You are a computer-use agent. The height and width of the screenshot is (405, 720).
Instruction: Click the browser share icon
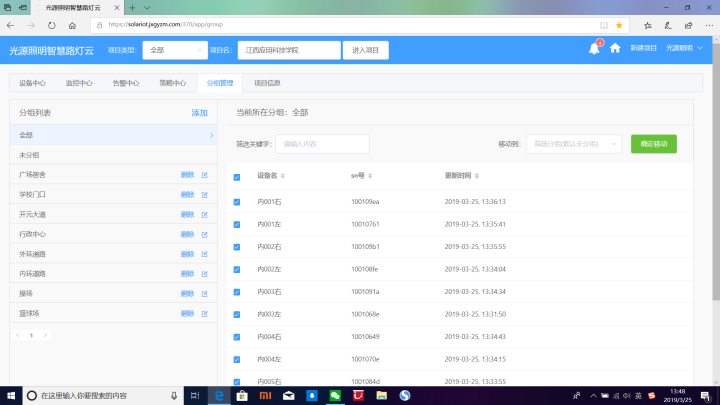[688, 25]
